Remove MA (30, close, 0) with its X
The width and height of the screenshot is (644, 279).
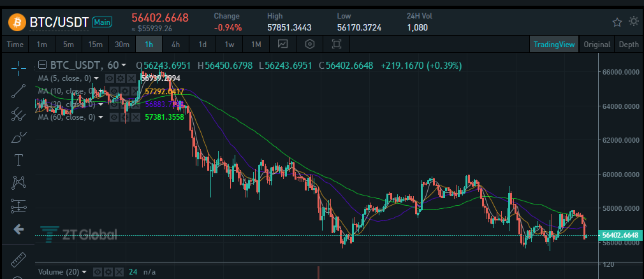point(135,104)
